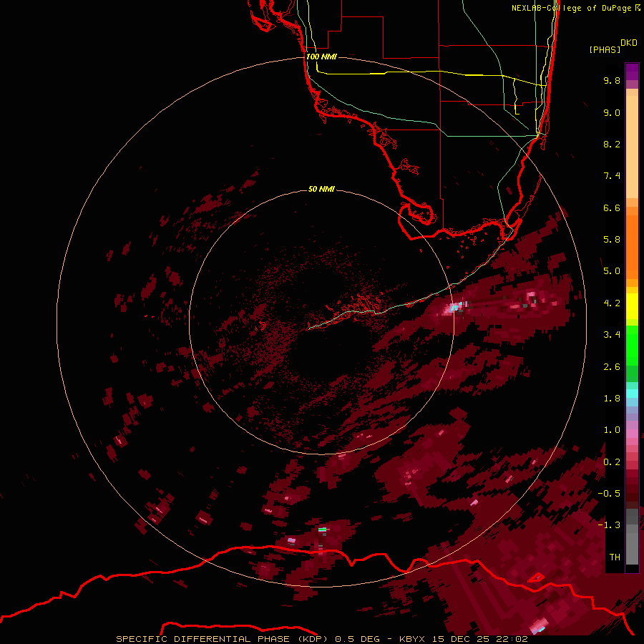Click the 3.4 legend value
The height and width of the screenshot is (644, 644).
pos(612,335)
